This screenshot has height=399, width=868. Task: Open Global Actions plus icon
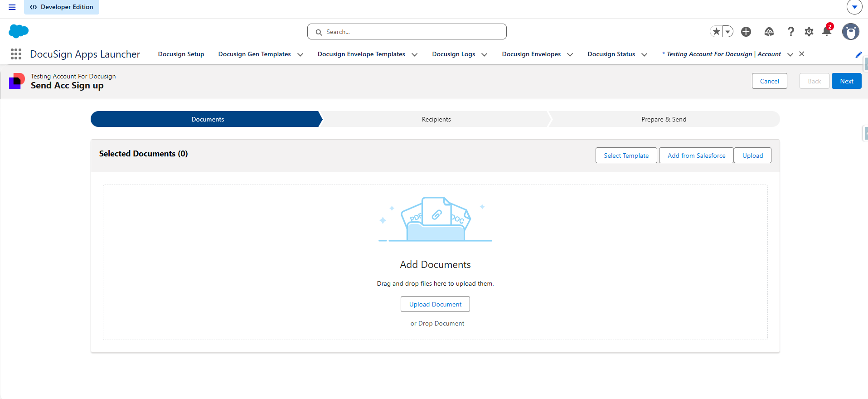[x=746, y=31]
